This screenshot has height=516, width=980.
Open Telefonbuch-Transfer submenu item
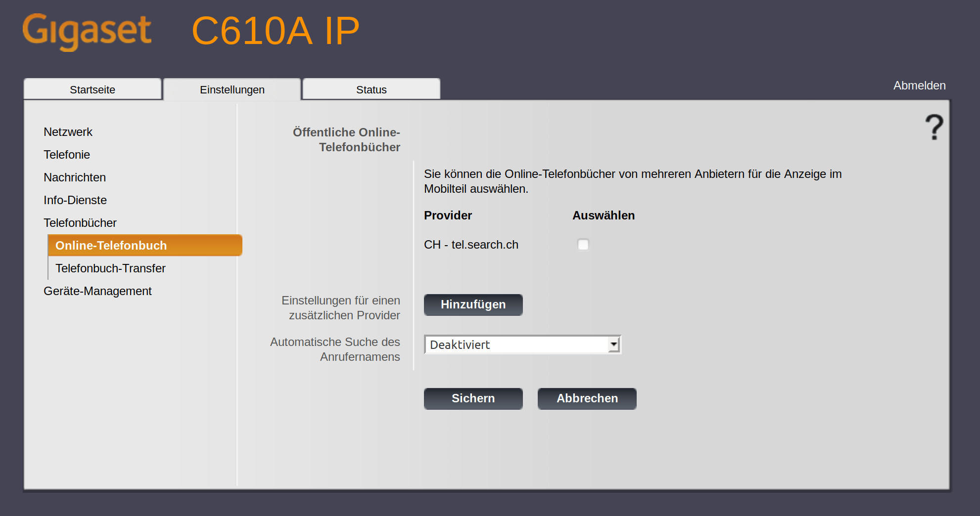[x=110, y=268]
